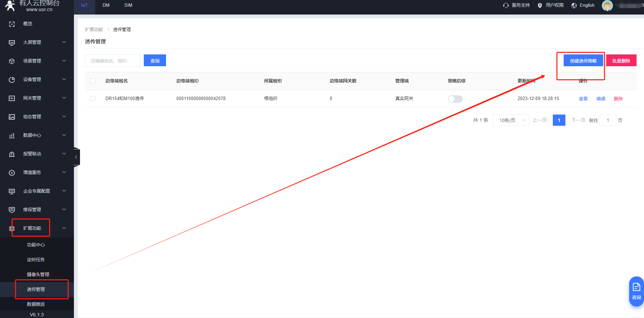Click the 报警联动 alarm icon
The height and width of the screenshot is (318, 644).
point(12,154)
